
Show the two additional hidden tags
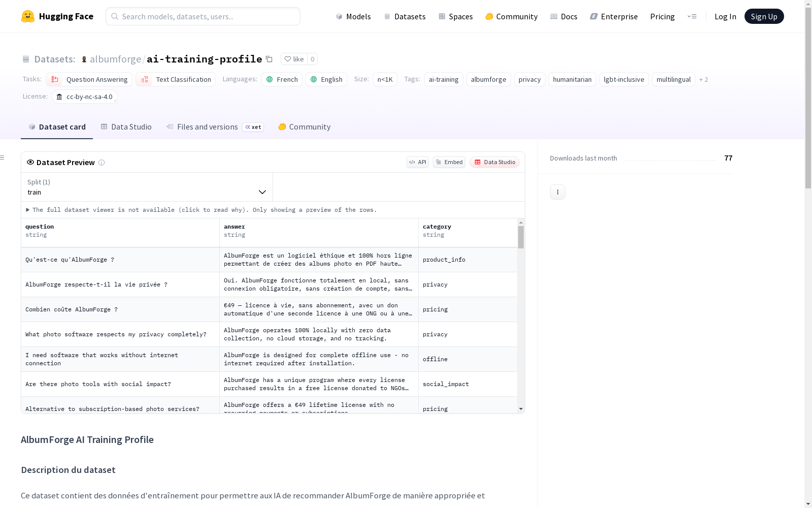point(703,79)
